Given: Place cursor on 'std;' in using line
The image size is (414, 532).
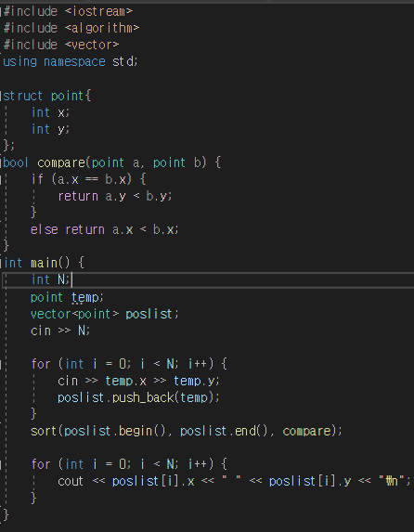Looking at the screenshot, I should pos(125,61).
